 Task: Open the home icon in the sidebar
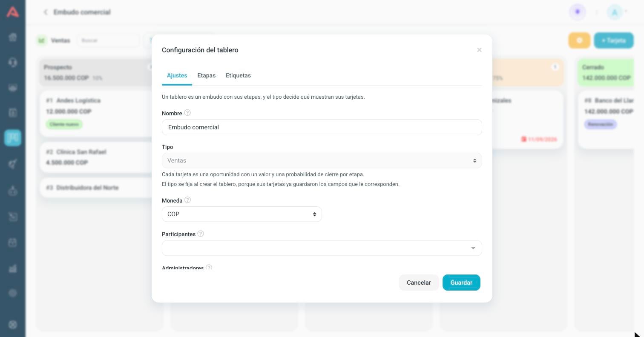13,37
